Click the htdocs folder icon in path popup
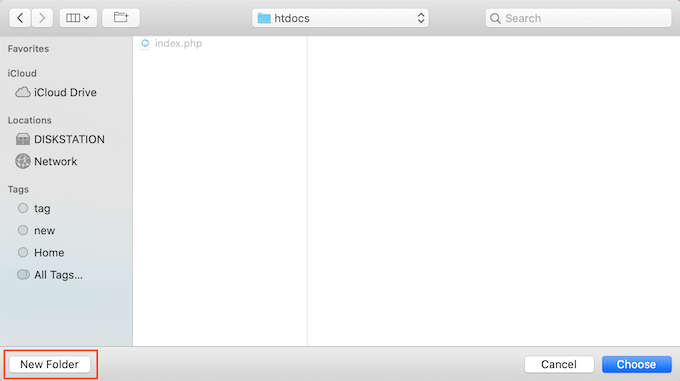This screenshot has height=381, width=680. point(264,18)
